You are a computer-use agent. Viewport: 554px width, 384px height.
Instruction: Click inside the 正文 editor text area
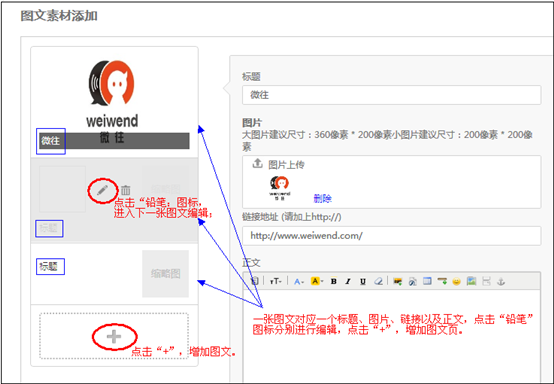point(391,336)
